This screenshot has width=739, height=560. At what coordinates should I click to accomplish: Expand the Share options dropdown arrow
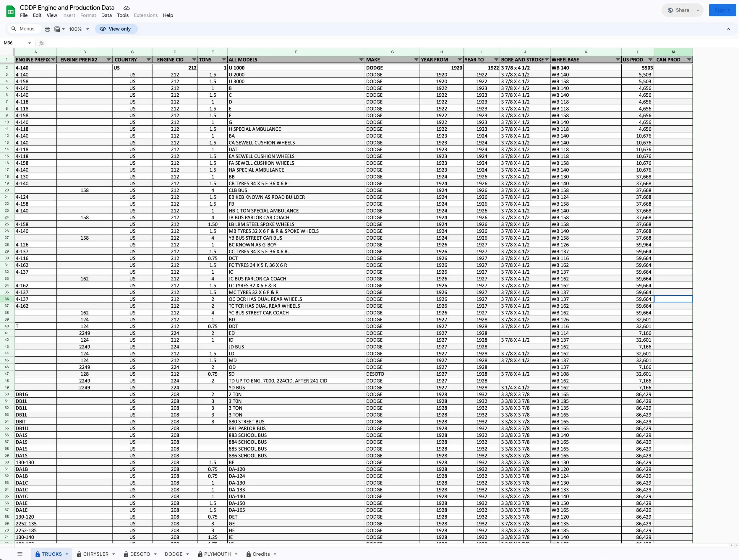[x=698, y=10]
